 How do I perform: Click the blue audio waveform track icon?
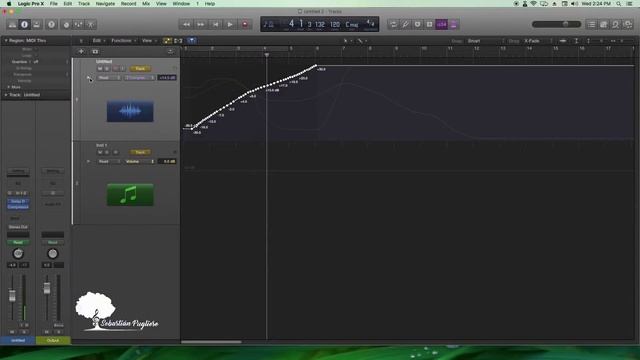tap(130, 111)
